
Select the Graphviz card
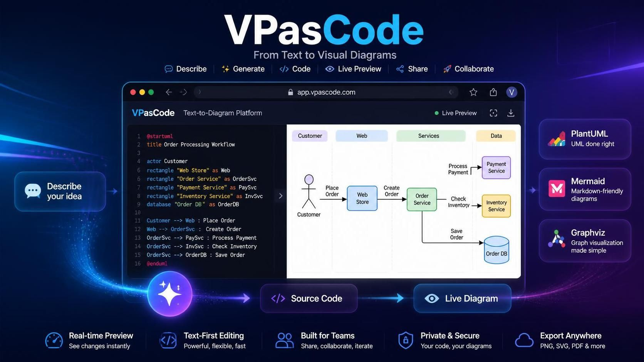click(585, 241)
